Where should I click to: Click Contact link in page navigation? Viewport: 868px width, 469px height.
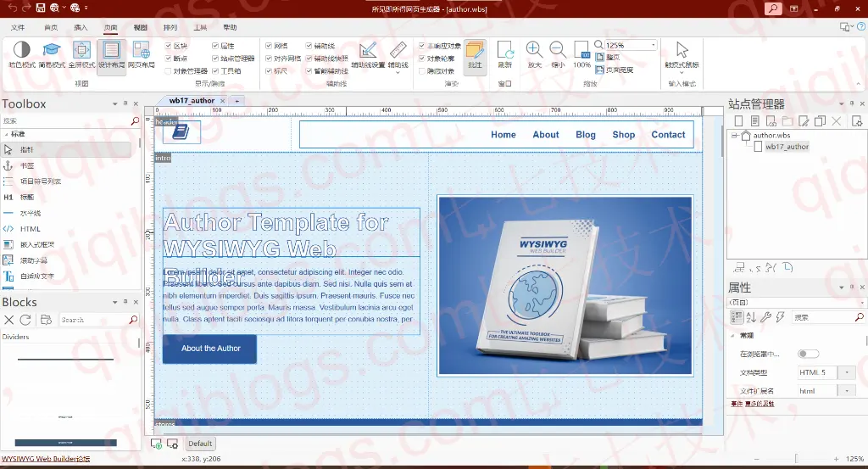tap(668, 135)
